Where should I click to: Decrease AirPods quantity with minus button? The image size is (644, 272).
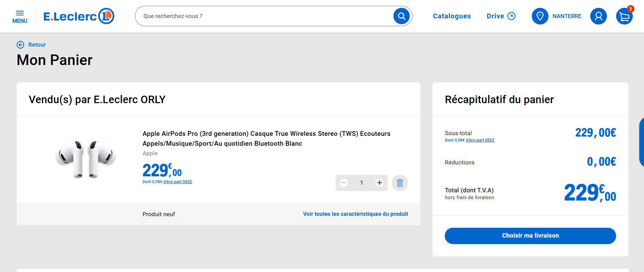coord(344,183)
